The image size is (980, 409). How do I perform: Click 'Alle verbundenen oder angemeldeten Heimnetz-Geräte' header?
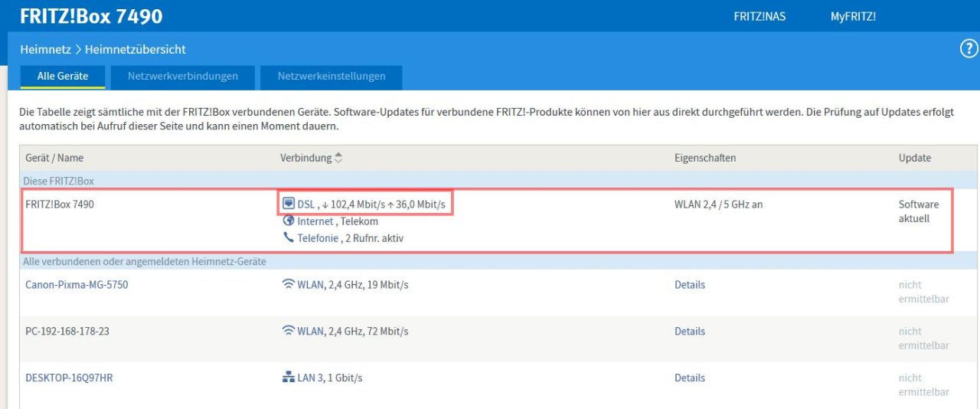[x=145, y=261]
